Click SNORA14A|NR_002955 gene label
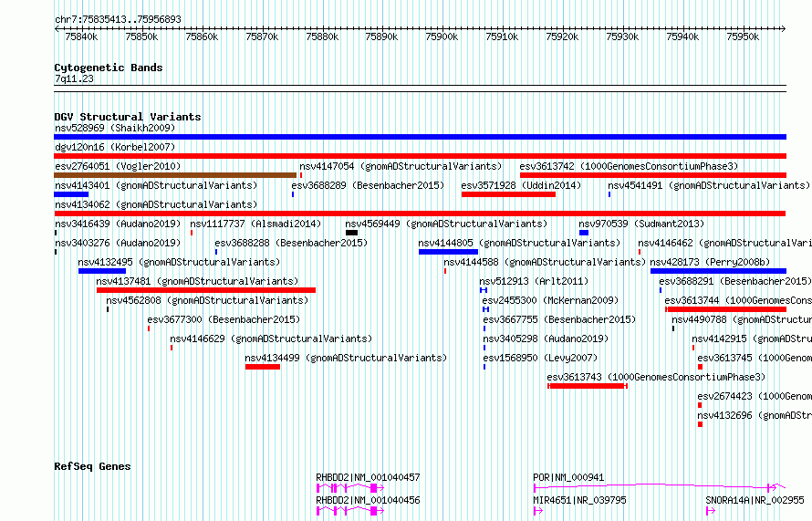 (755, 500)
